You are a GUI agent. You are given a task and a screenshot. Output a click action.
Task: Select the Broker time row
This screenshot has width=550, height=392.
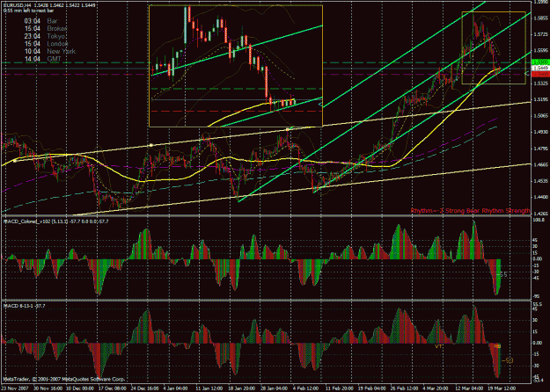click(x=45, y=29)
